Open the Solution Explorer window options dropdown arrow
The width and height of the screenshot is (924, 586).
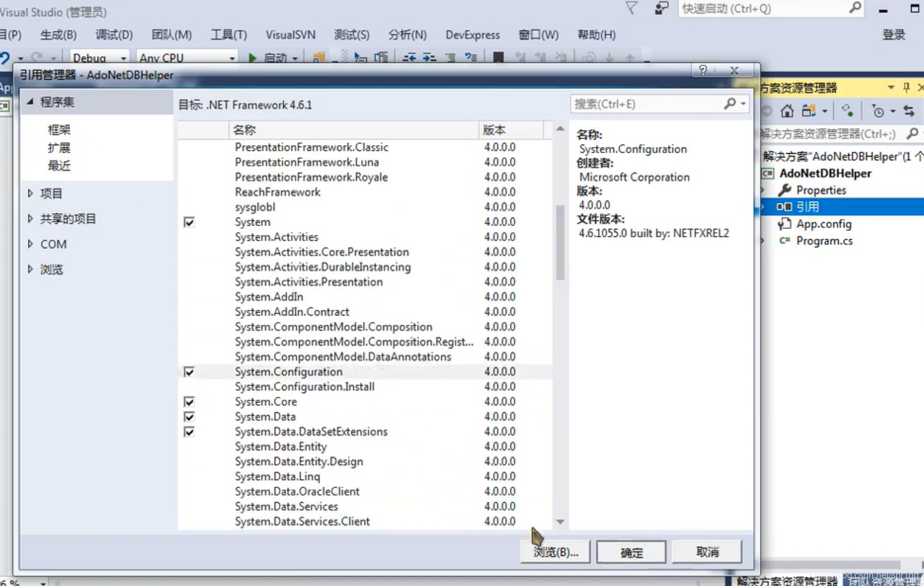click(x=890, y=87)
